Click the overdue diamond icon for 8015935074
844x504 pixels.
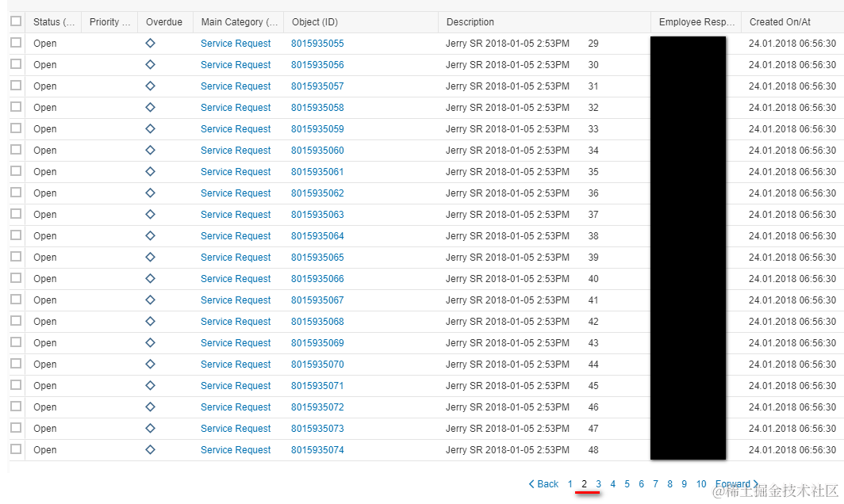tap(150, 449)
